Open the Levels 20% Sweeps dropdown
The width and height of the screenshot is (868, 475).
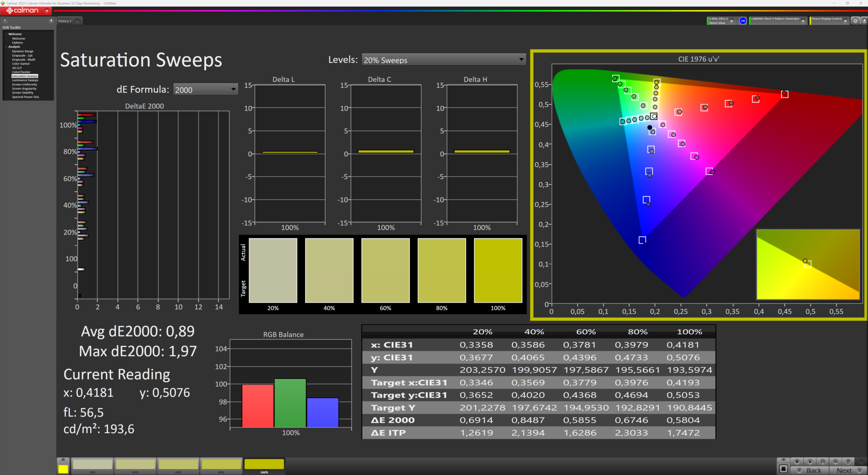pyautogui.click(x=443, y=60)
